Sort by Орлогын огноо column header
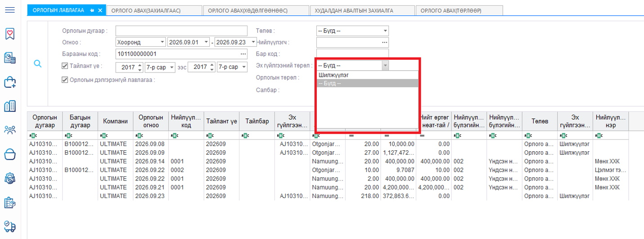 pos(151,122)
